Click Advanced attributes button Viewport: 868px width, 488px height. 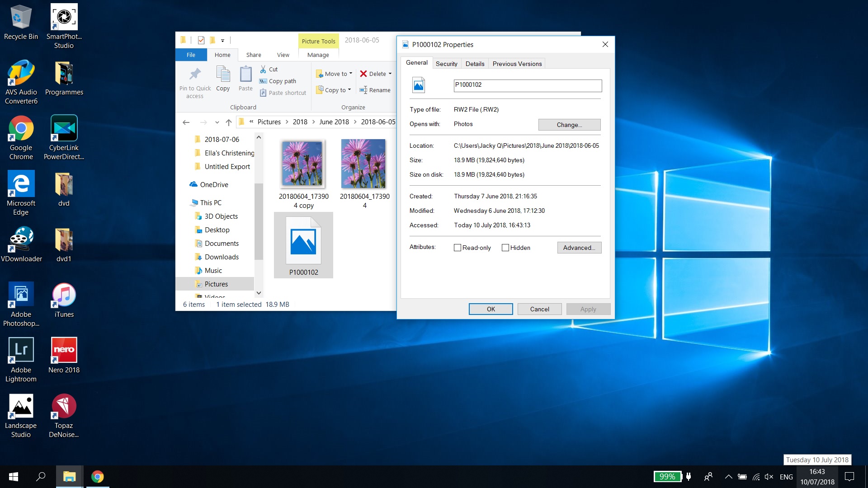(579, 247)
